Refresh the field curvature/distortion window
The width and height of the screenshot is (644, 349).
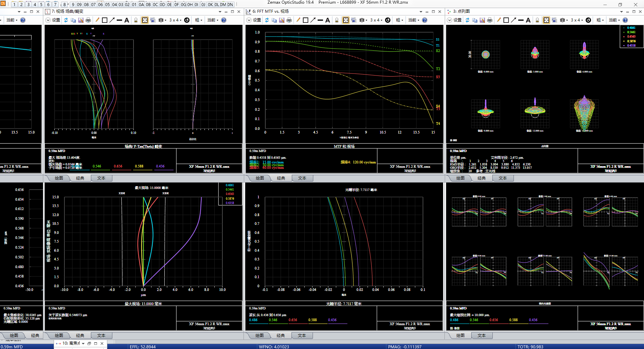[66, 20]
